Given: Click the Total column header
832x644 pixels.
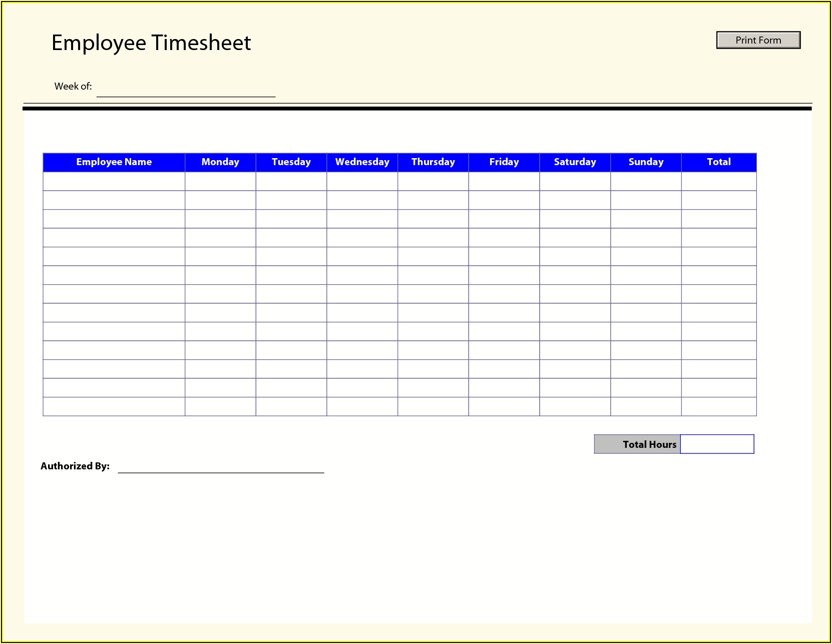Looking at the screenshot, I should (x=718, y=162).
